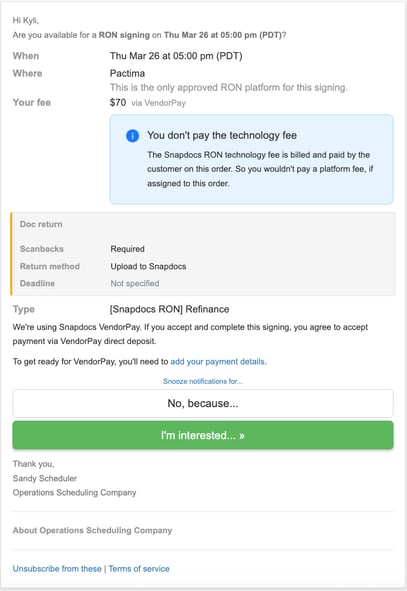Click You don't pay the technology fee heading
This screenshot has width=407, height=591.
pyautogui.click(x=222, y=135)
